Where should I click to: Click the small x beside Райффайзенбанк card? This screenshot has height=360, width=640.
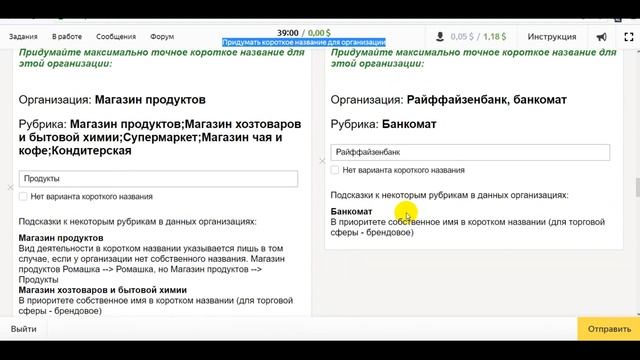click(322, 161)
